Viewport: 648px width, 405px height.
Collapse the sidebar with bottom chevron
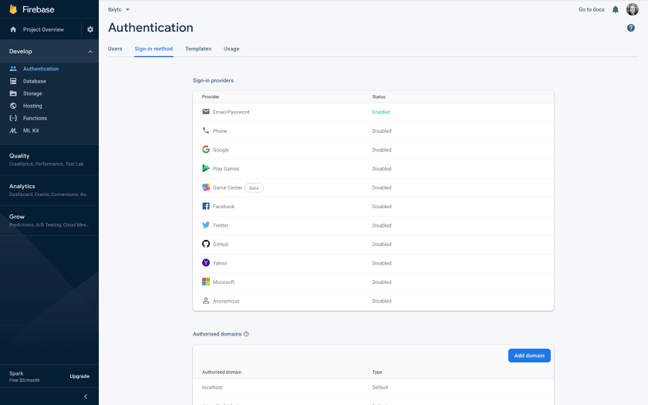pyautogui.click(x=86, y=396)
